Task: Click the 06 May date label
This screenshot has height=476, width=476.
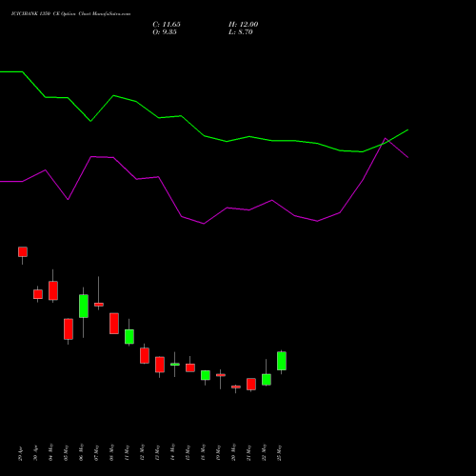Action: point(81,453)
